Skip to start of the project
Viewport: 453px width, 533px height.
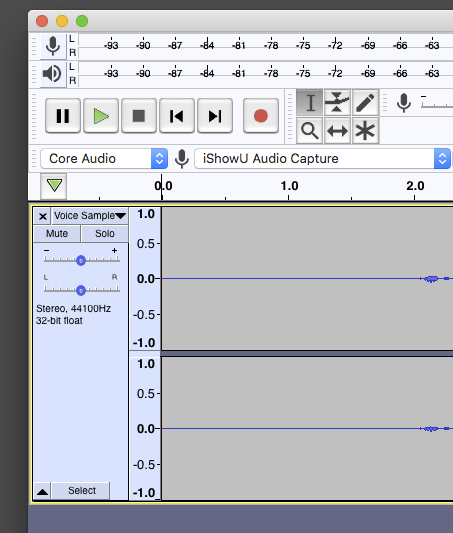(177, 116)
